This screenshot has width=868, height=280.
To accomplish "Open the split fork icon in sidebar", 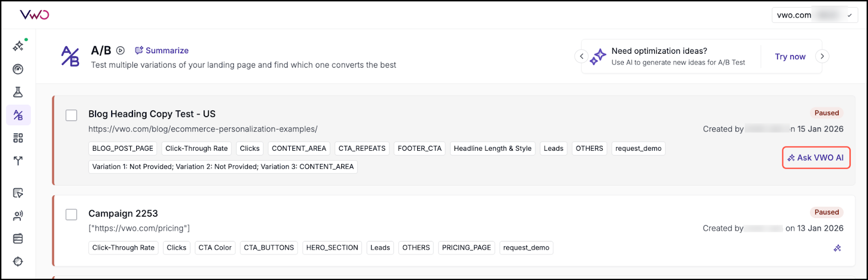I will (18, 161).
